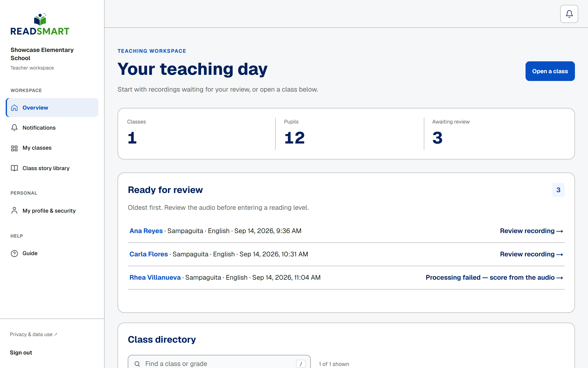Click the notification bell icon in top bar
Screen dimensions: 588x368
coord(569,14)
